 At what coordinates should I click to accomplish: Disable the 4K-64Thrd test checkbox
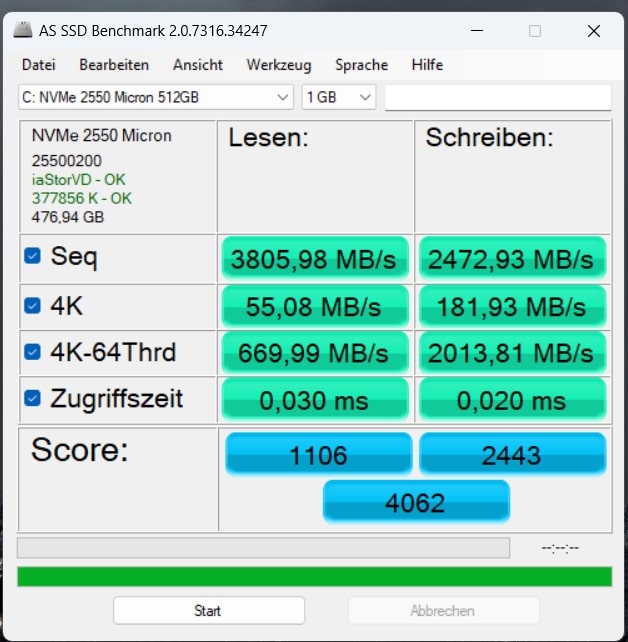[x=32, y=352]
